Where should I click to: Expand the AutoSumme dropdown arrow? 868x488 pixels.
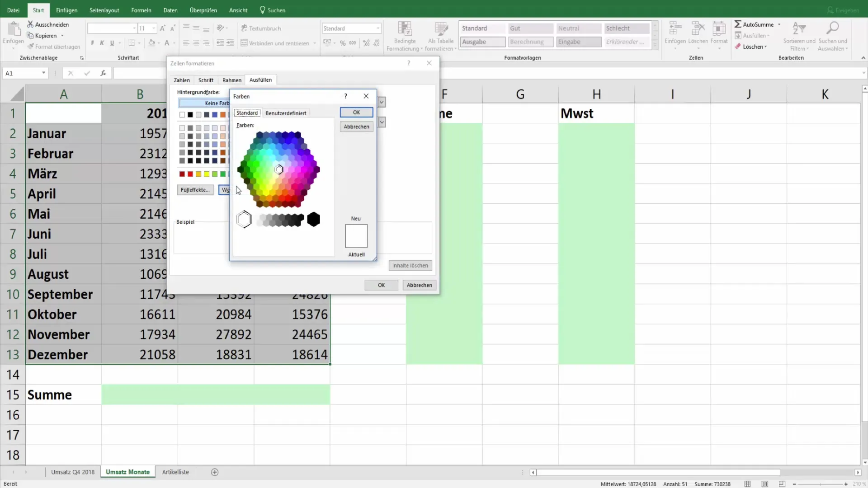coord(779,24)
